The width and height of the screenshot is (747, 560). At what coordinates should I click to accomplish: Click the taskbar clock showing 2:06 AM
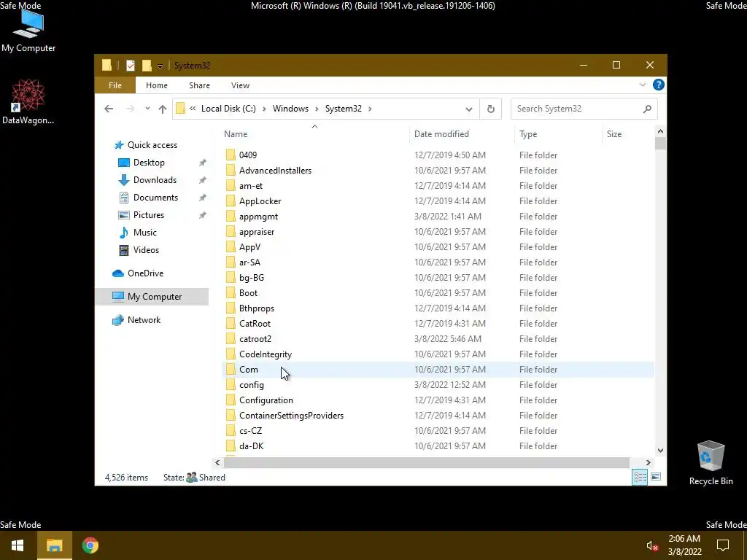coord(684,545)
